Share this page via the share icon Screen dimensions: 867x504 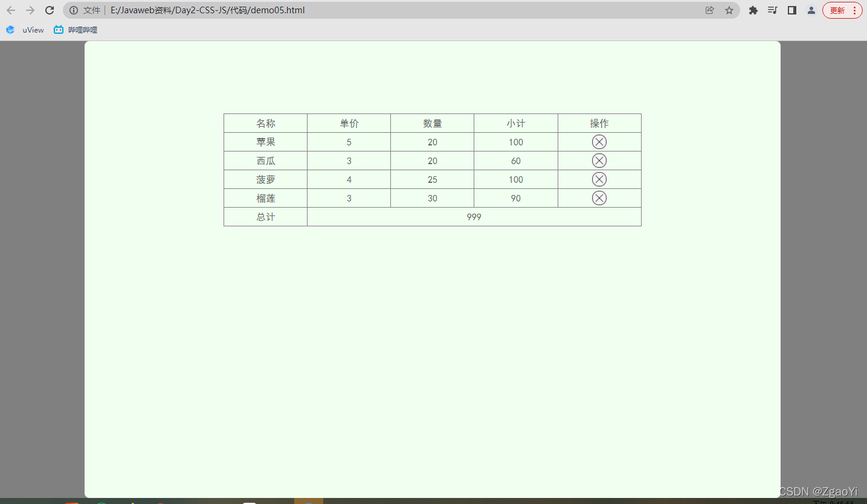710,10
